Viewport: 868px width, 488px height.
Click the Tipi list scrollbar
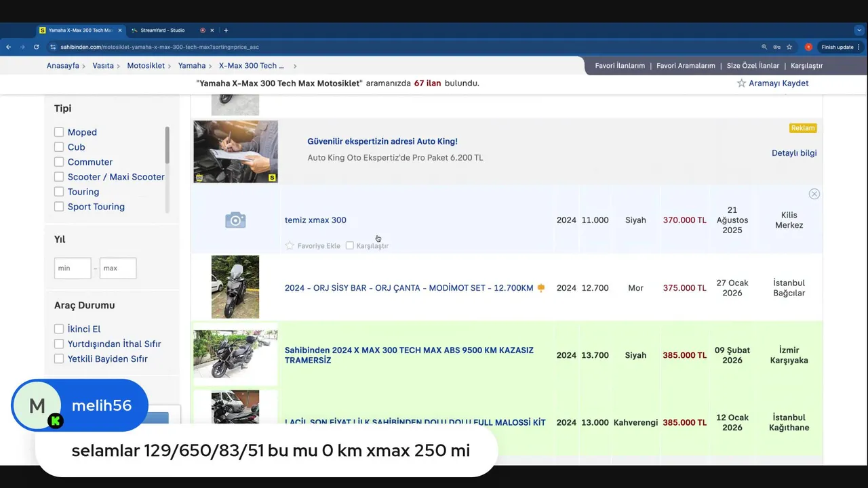tap(167, 144)
